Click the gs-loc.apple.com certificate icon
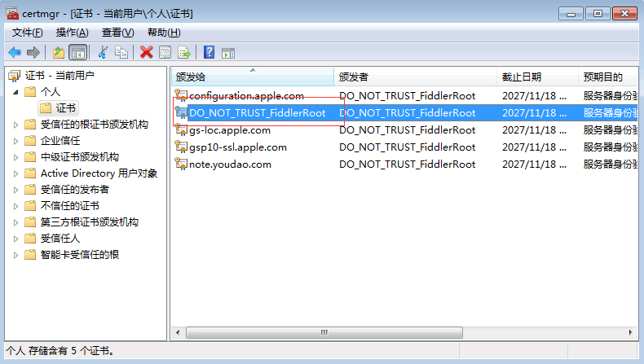Viewport: 644px width, 364px height. pos(181,129)
